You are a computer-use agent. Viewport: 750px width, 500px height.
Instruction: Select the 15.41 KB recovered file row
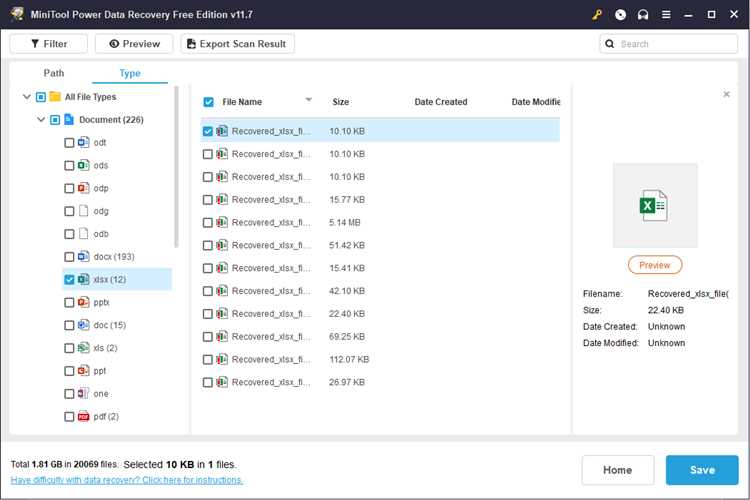pyautogui.click(x=380, y=268)
